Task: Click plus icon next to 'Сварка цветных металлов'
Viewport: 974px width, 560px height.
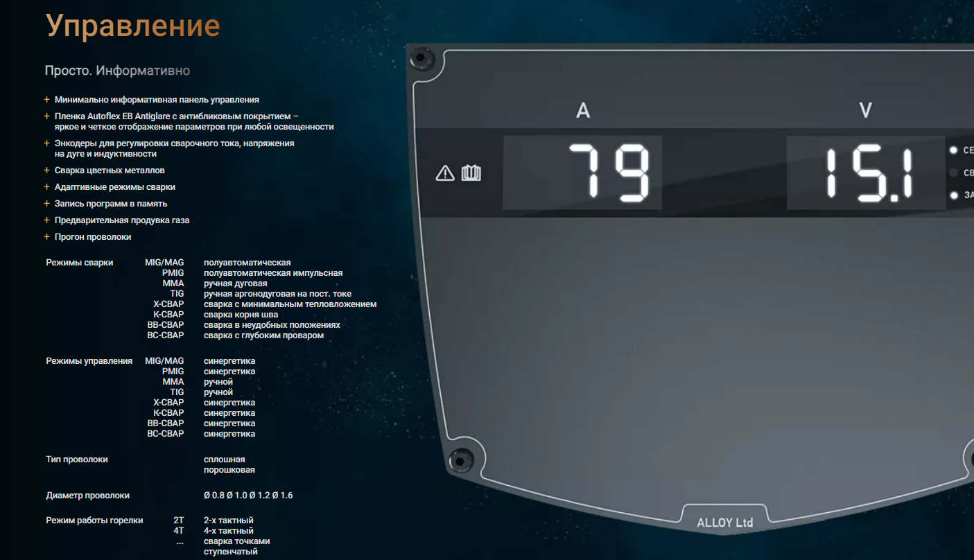Action: (47, 170)
